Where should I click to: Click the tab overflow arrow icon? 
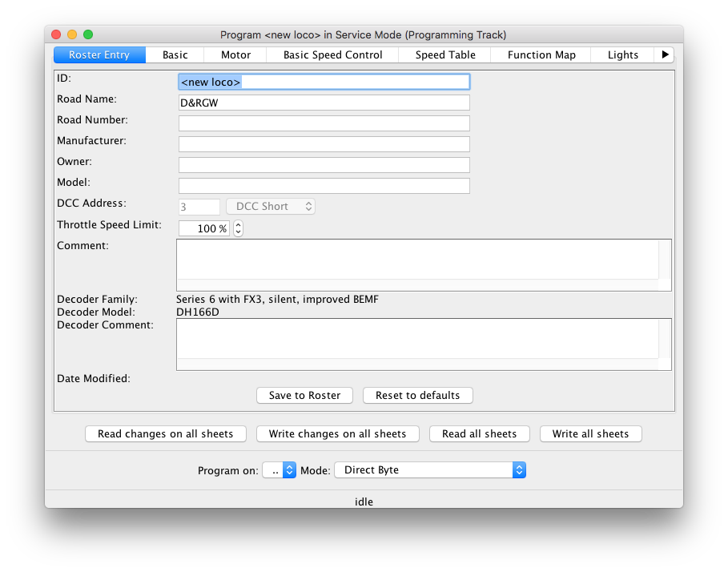point(665,55)
